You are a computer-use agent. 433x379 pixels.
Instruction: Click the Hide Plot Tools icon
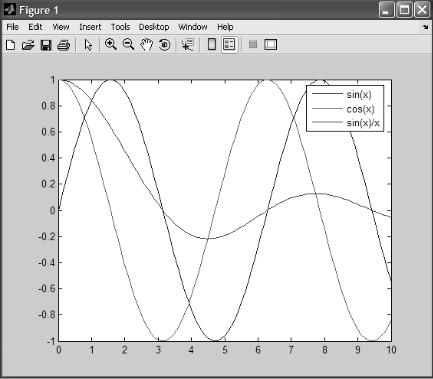253,44
